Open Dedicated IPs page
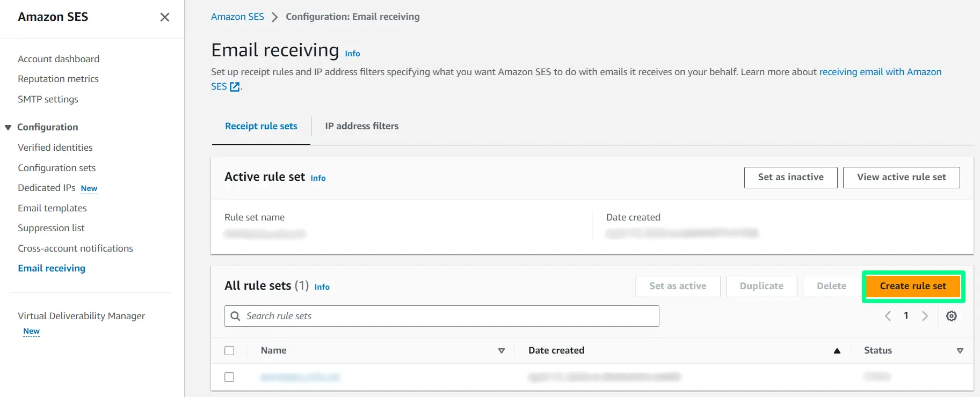This screenshot has width=980, height=397. 46,188
